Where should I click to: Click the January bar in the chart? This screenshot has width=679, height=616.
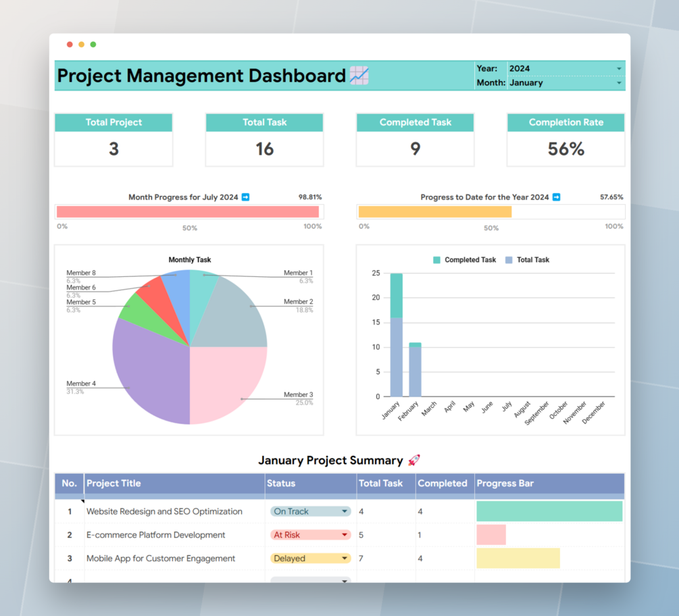[x=396, y=335]
